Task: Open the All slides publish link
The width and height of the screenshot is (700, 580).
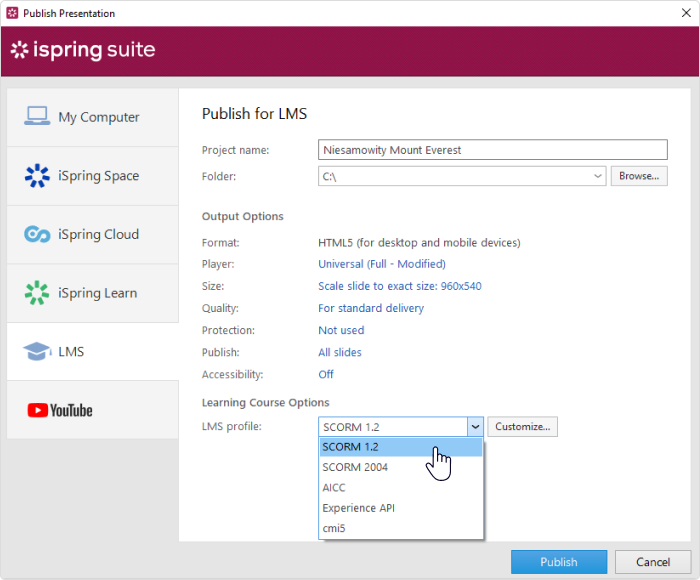Action: (340, 352)
